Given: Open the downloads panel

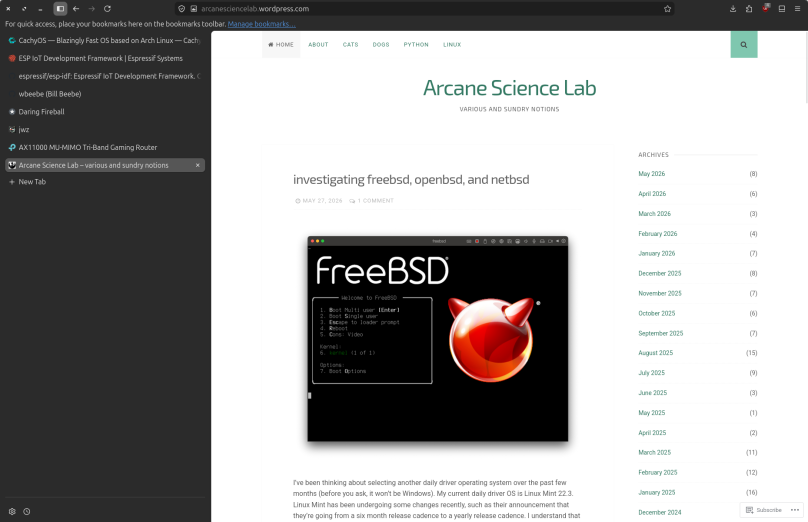Looking at the screenshot, I should point(733,9).
